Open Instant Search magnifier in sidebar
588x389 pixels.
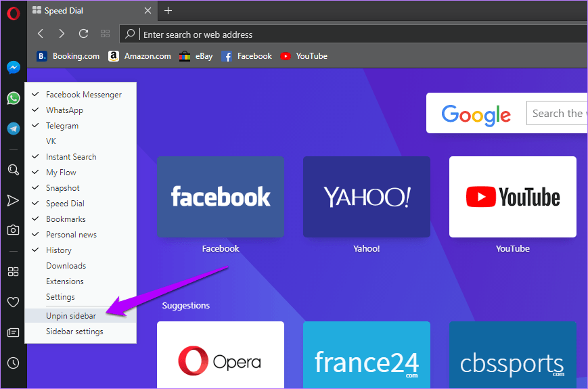(13, 170)
